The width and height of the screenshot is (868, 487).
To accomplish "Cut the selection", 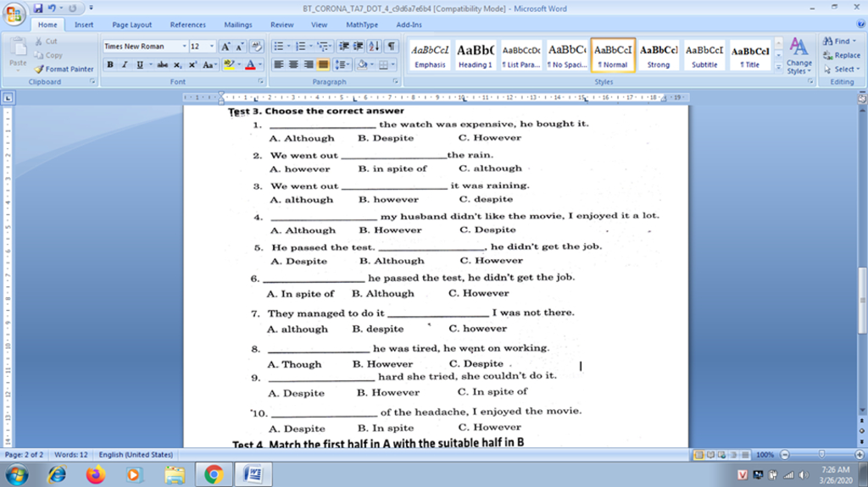I will click(x=46, y=41).
